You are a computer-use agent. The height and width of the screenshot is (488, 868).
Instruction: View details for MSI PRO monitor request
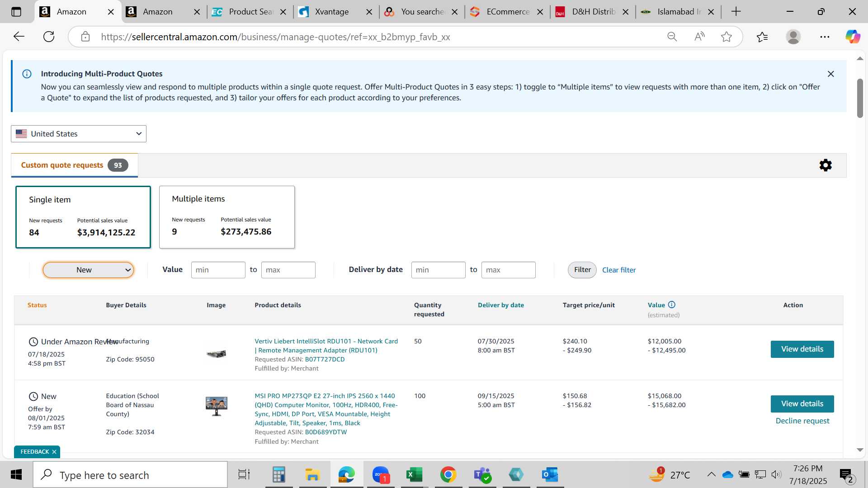pyautogui.click(x=802, y=404)
